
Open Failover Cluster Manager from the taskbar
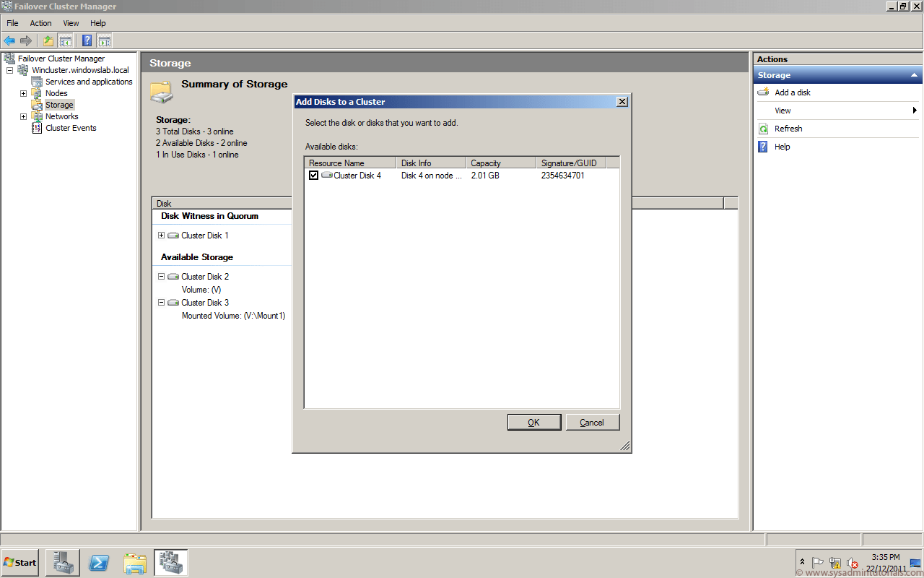(170, 562)
